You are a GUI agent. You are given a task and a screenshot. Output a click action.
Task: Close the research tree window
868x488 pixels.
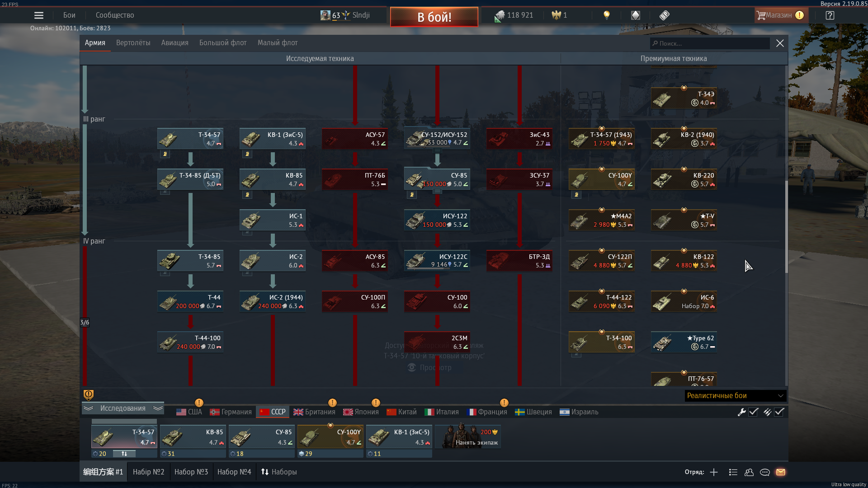click(x=780, y=43)
